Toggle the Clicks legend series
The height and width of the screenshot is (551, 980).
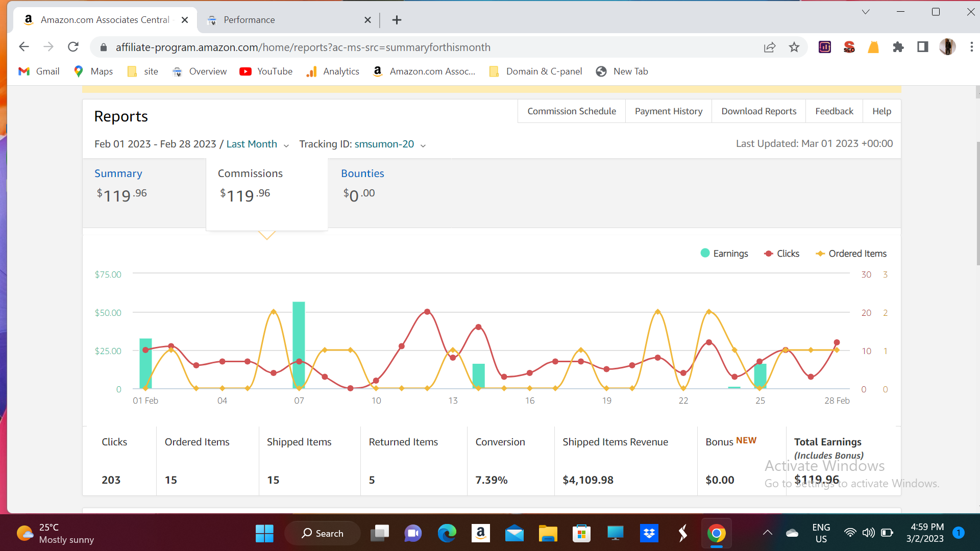pyautogui.click(x=781, y=254)
